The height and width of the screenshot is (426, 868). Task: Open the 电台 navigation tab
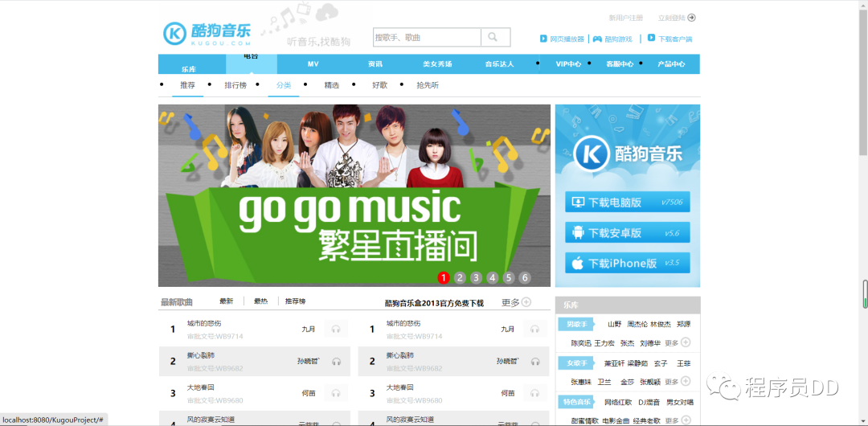[x=251, y=63]
